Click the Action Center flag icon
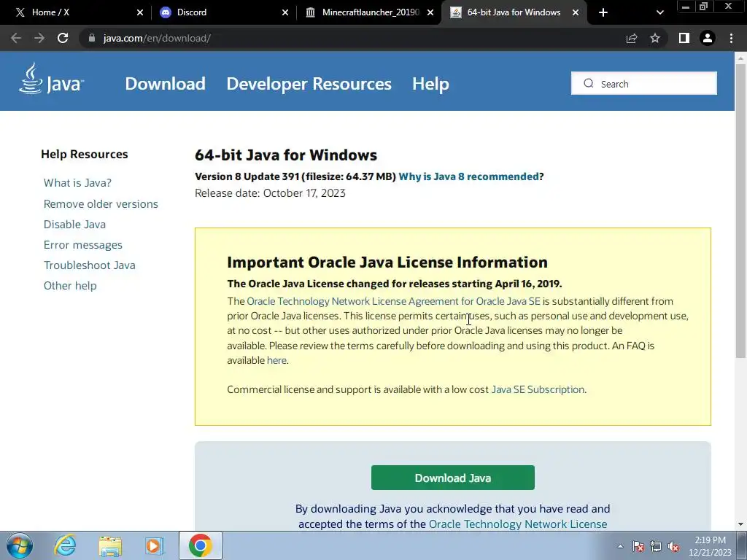747x560 pixels. point(638,546)
